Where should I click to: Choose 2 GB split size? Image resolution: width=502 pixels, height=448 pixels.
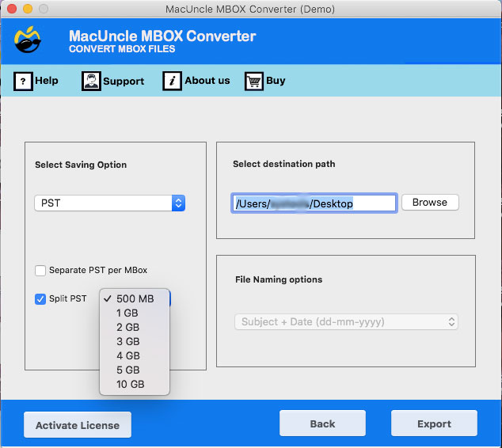click(135, 327)
